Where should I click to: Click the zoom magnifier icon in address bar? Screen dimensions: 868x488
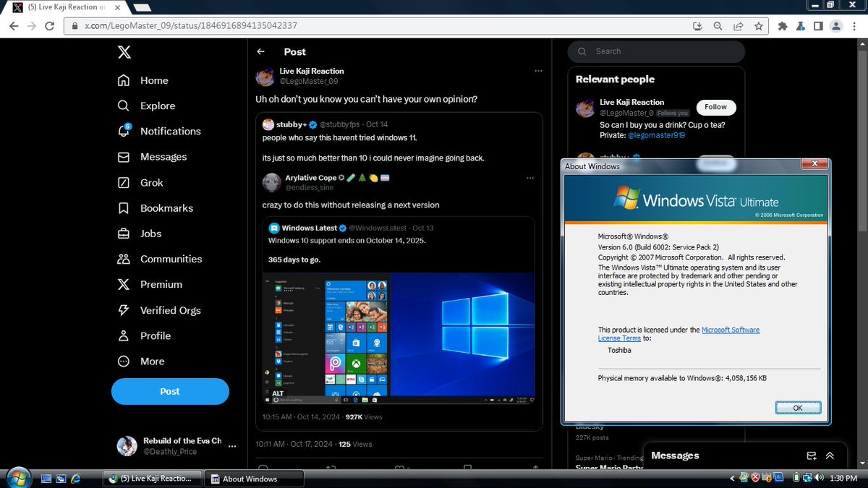[718, 25]
